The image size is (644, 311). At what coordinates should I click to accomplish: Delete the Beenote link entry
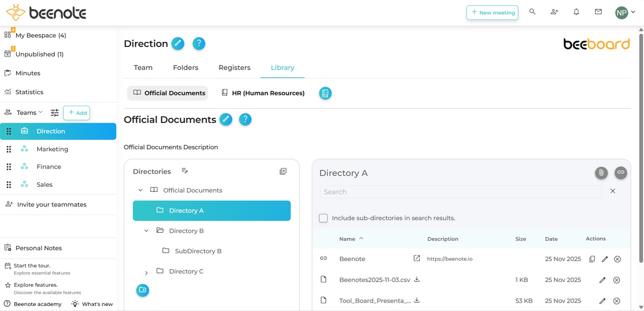click(617, 259)
